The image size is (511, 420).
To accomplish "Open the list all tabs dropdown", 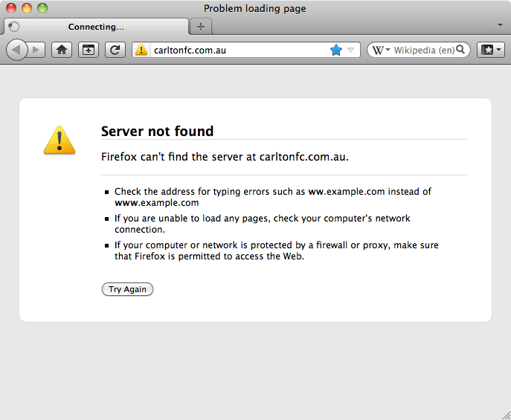I will (501, 25).
